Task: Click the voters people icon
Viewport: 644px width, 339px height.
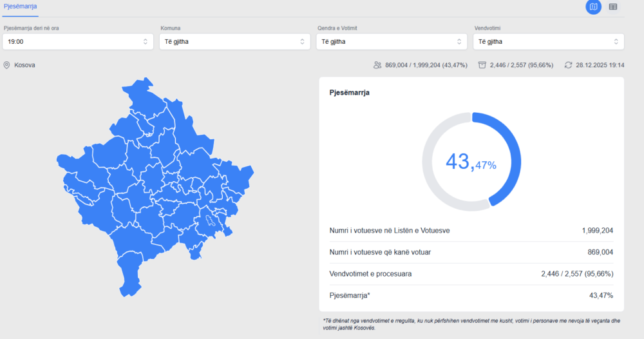Action: [377, 65]
